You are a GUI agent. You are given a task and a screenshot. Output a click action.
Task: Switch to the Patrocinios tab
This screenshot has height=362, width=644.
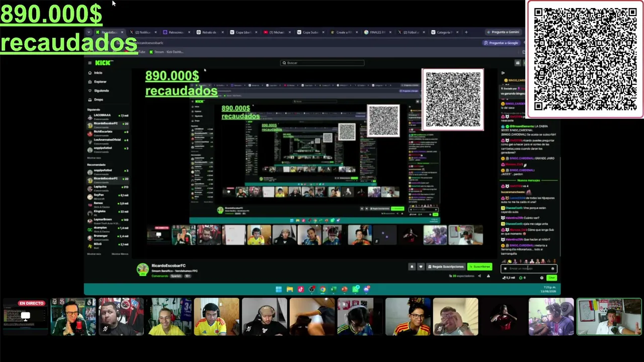(176, 32)
